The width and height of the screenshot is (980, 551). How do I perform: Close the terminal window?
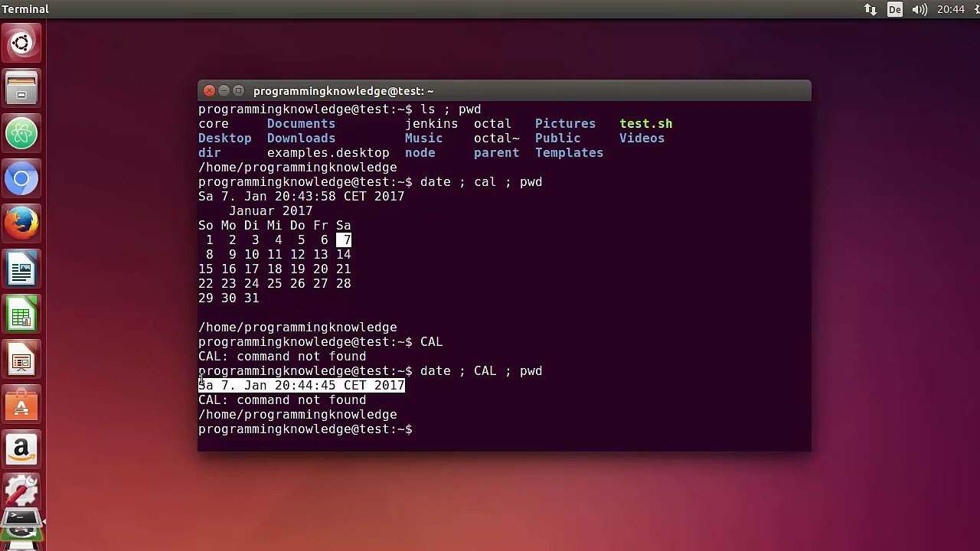210,91
